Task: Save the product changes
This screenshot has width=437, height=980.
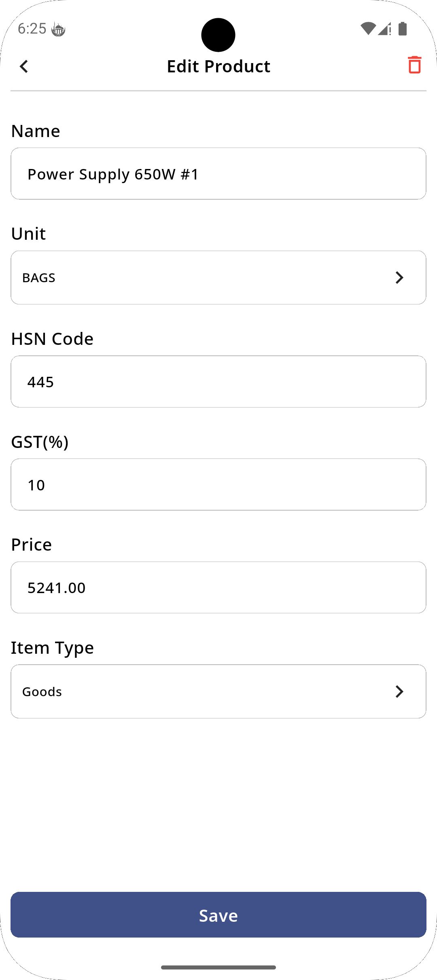Action: coord(218,915)
